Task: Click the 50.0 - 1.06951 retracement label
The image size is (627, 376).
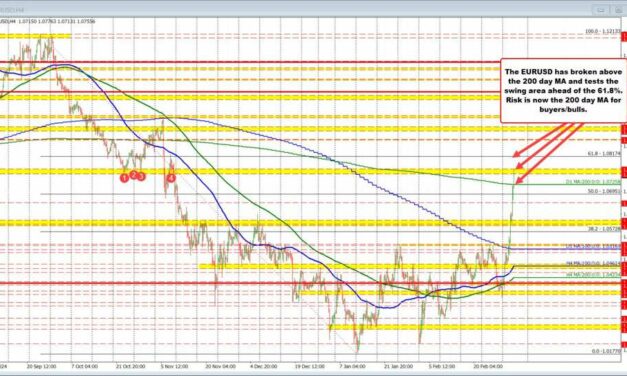Action: point(604,192)
